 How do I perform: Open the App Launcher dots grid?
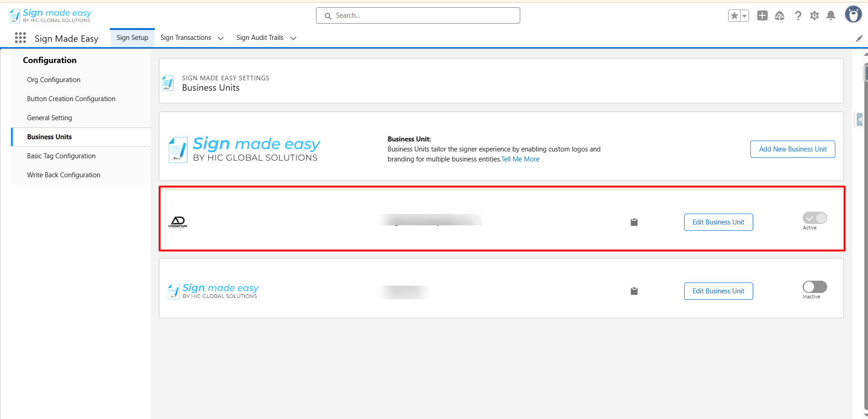(20, 38)
